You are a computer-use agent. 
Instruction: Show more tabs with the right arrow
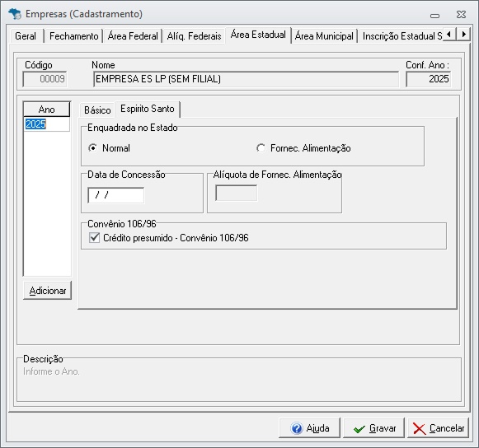(x=463, y=34)
